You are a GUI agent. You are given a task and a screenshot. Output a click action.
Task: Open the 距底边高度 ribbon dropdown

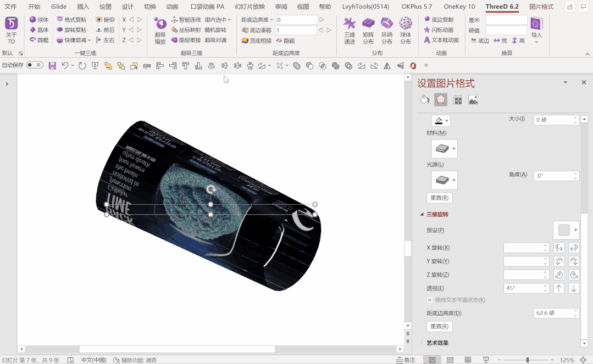pyautogui.click(x=257, y=19)
